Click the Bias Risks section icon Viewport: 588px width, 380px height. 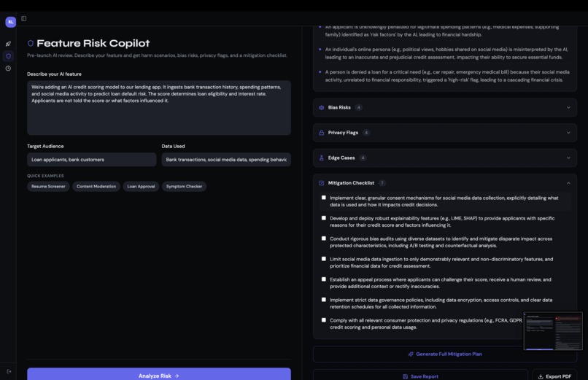click(322, 107)
